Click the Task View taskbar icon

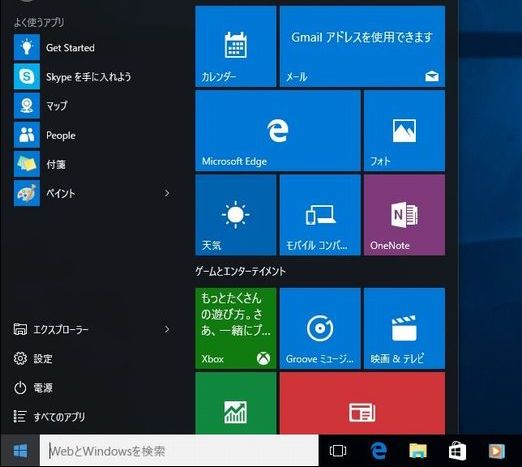tap(338, 451)
